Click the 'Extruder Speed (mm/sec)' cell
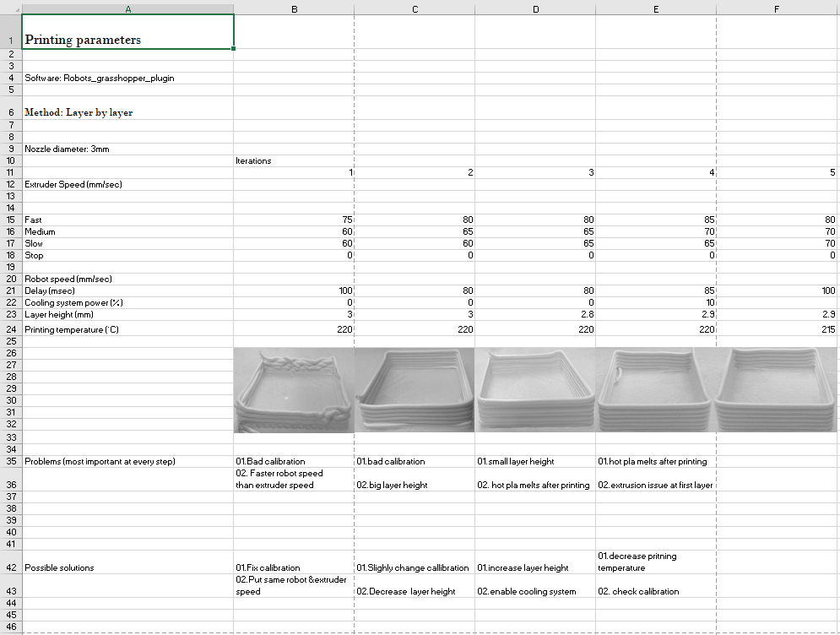The width and height of the screenshot is (840, 635). point(127,184)
